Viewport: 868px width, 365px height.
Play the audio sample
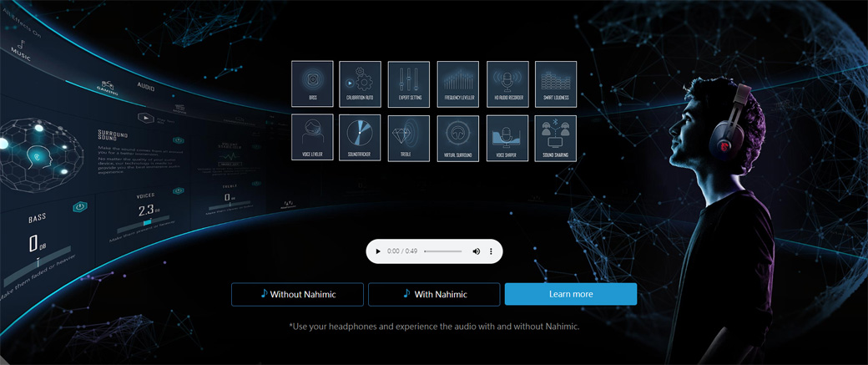pyautogui.click(x=378, y=251)
